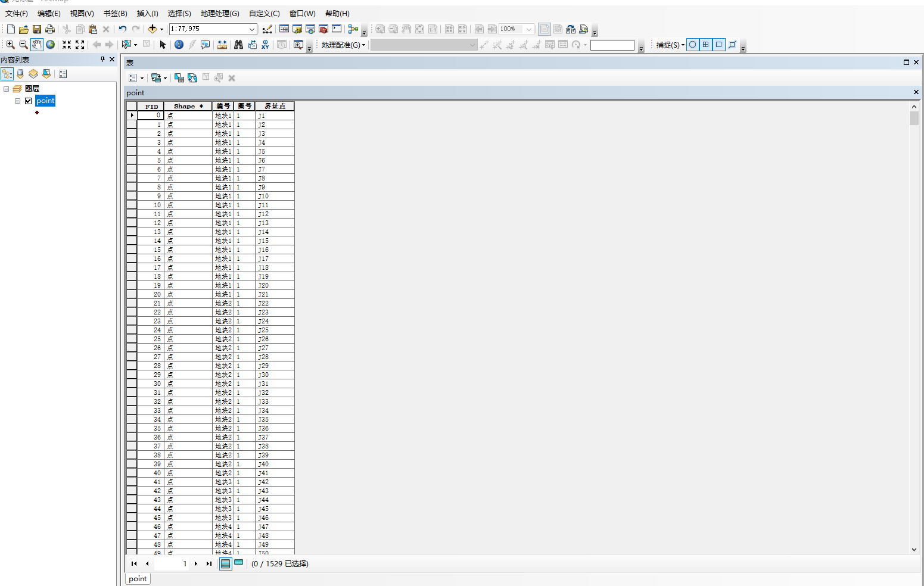Click the 界址点 column header
924x586 pixels.
pos(275,106)
